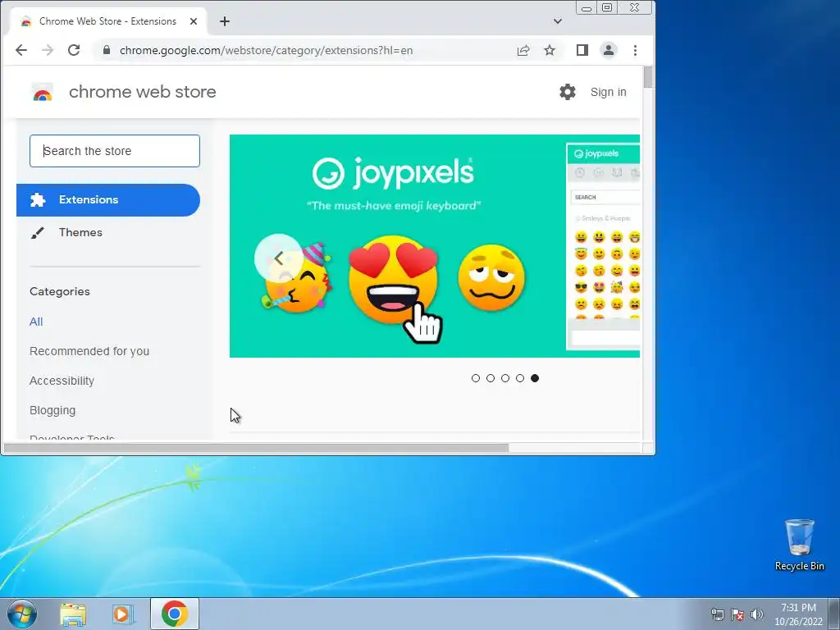Expand the tab search dropdown arrow
Screen dimensions: 840x630
pyautogui.click(x=558, y=21)
